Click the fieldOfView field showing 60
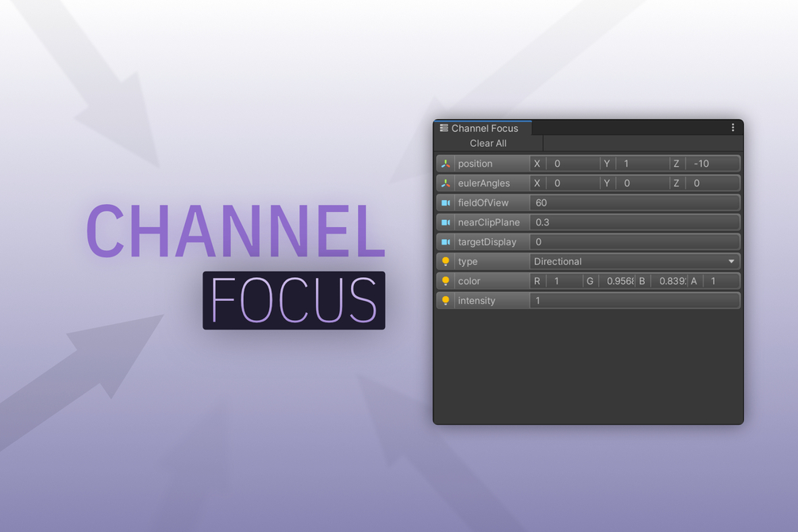 634,202
